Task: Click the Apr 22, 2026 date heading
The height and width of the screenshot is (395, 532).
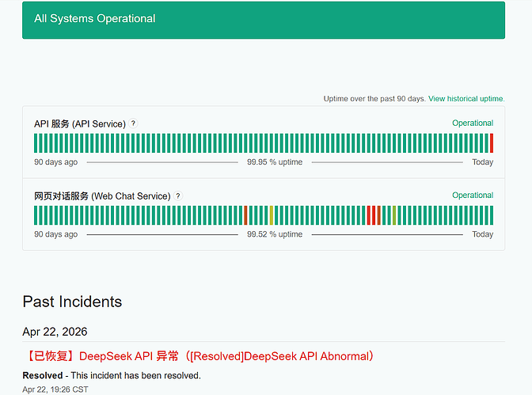Action: 55,332
